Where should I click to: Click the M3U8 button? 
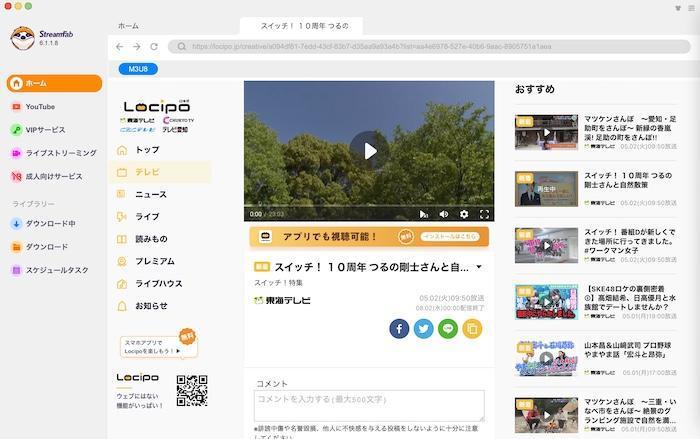(138, 69)
